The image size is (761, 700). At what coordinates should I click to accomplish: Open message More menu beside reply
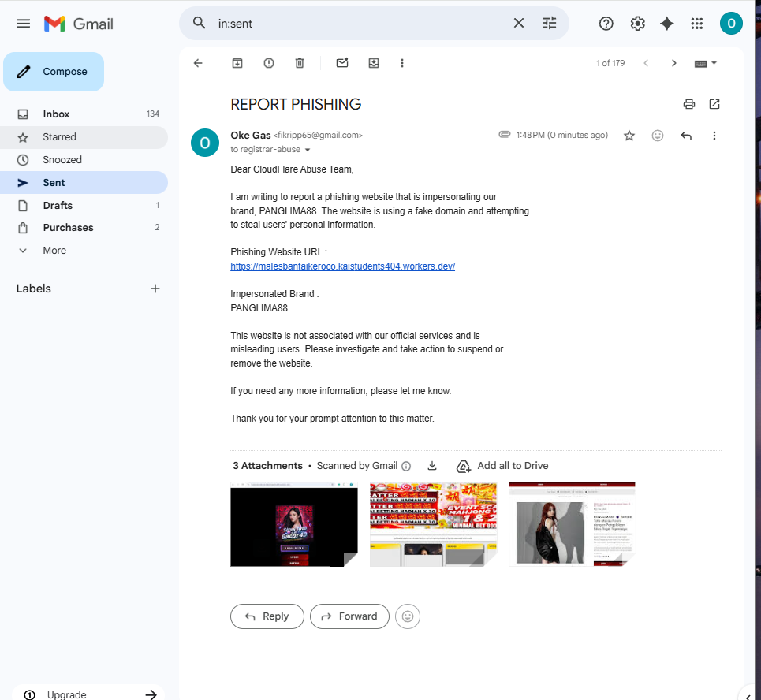coord(714,136)
